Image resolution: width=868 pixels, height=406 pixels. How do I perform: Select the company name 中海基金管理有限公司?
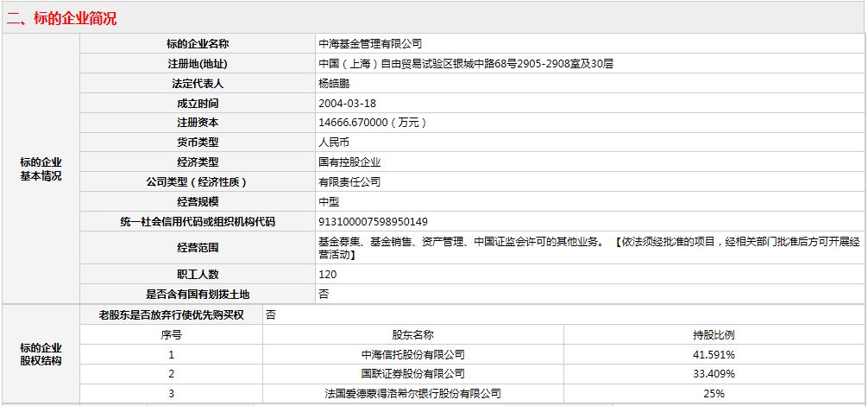click(x=370, y=44)
